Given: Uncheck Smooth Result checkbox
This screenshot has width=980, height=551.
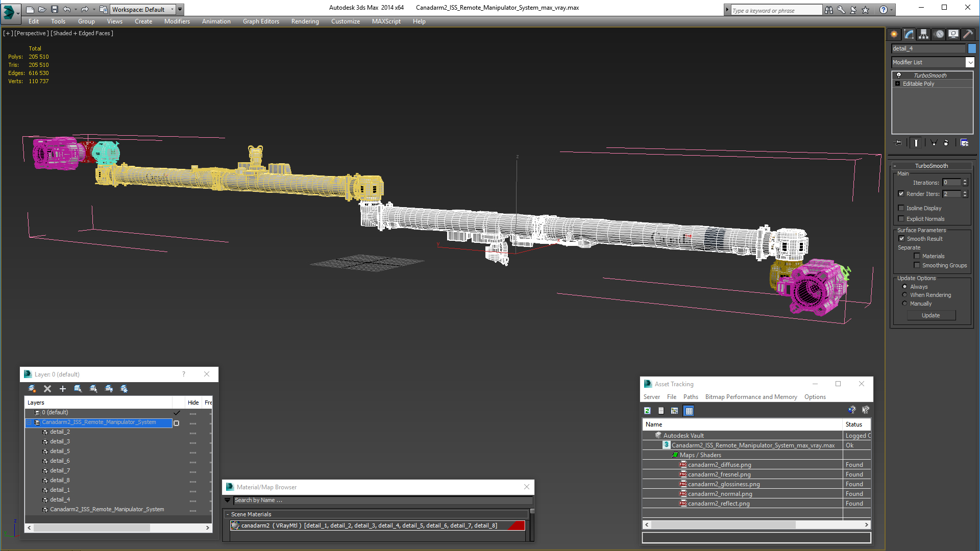Looking at the screenshot, I should 901,239.
